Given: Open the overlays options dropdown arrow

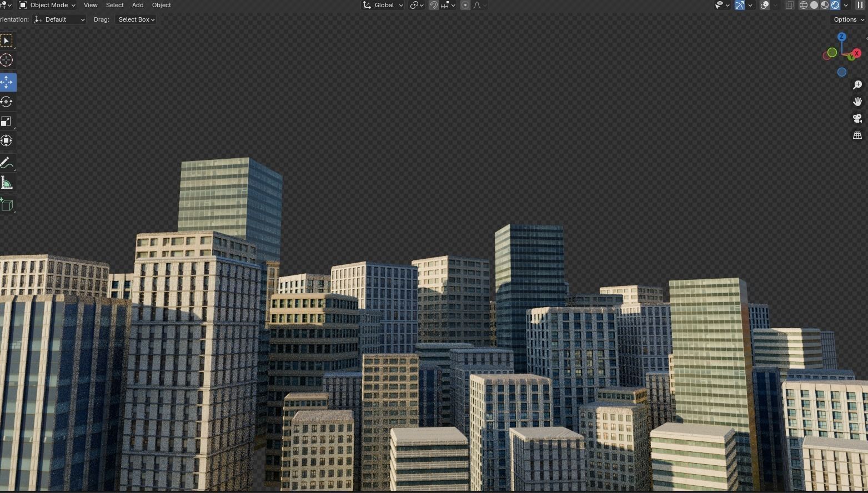Looking at the screenshot, I should tap(775, 5).
